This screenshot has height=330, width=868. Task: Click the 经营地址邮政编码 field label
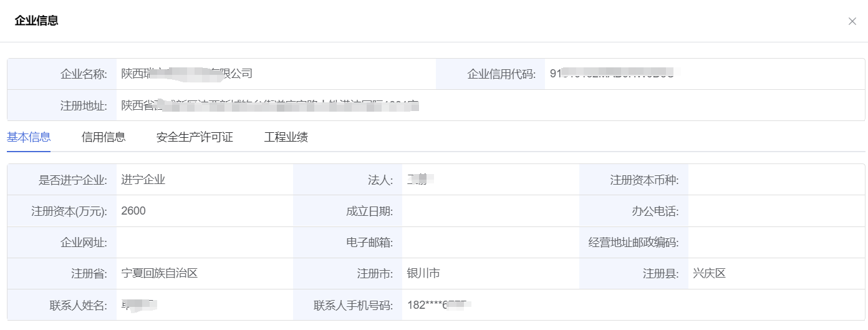(x=634, y=243)
